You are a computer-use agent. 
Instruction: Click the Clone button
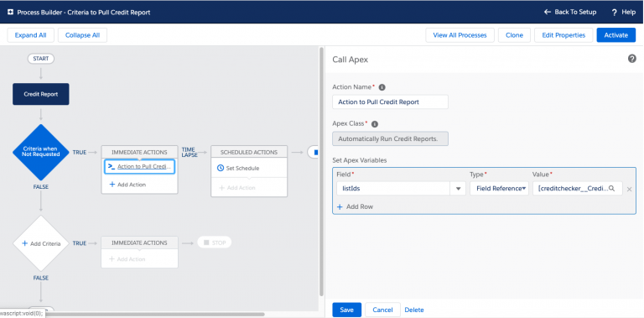(x=514, y=35)
